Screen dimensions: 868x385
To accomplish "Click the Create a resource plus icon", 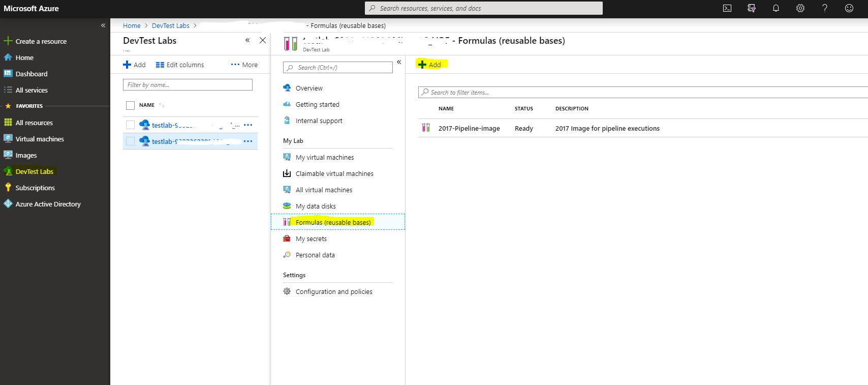I will tap(8, 41).
